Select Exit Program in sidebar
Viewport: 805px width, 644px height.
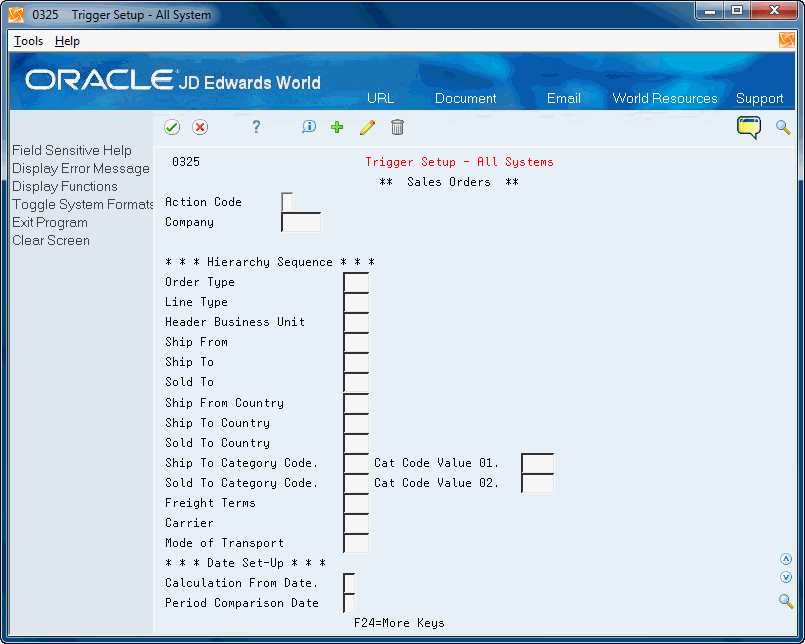click(x=50, y=222)
